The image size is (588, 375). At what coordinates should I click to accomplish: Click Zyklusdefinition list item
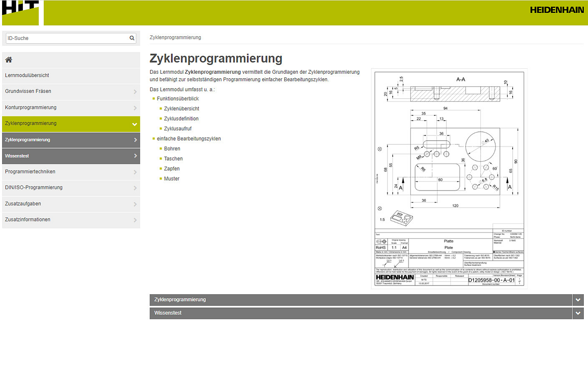[181, 119]
